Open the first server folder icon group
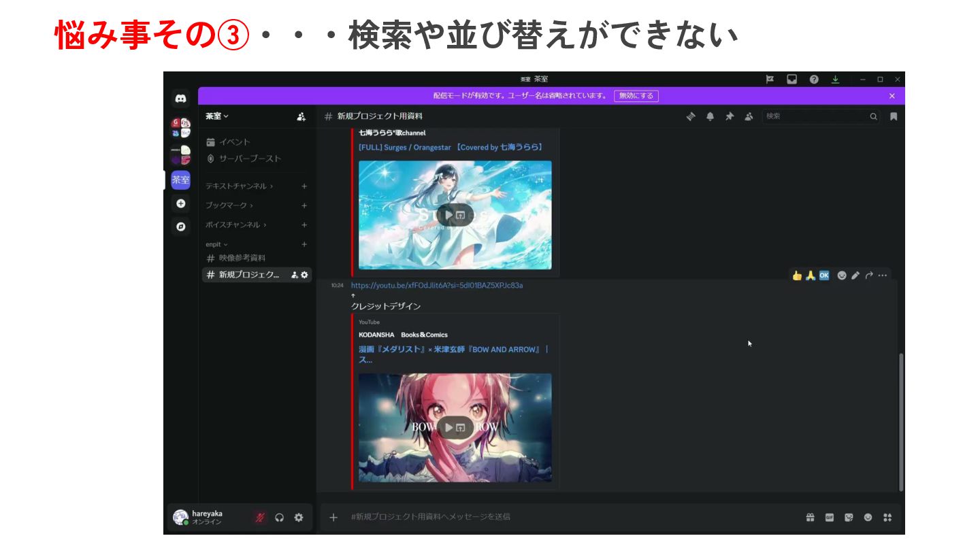The image size is (980, 551). click(180, 128)
